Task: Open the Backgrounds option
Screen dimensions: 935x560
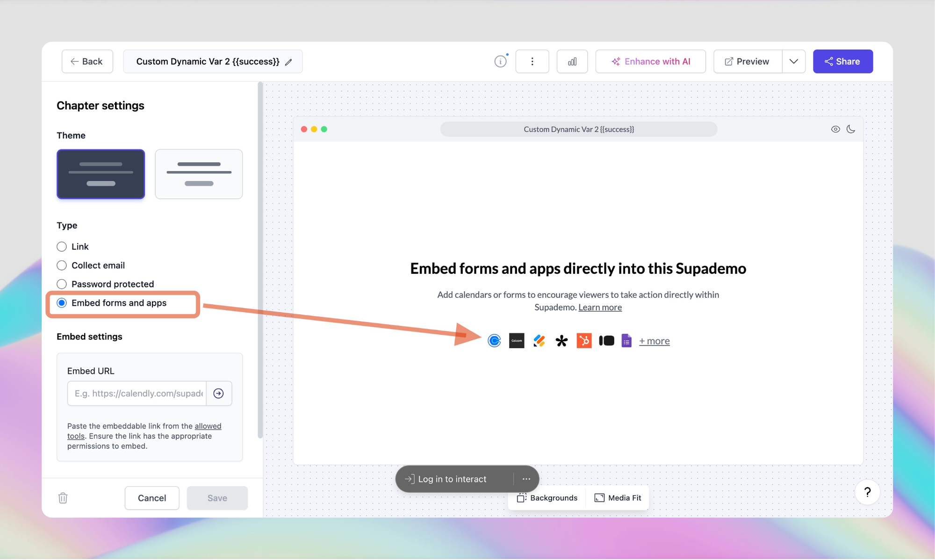Action: [x=547, y=498]
